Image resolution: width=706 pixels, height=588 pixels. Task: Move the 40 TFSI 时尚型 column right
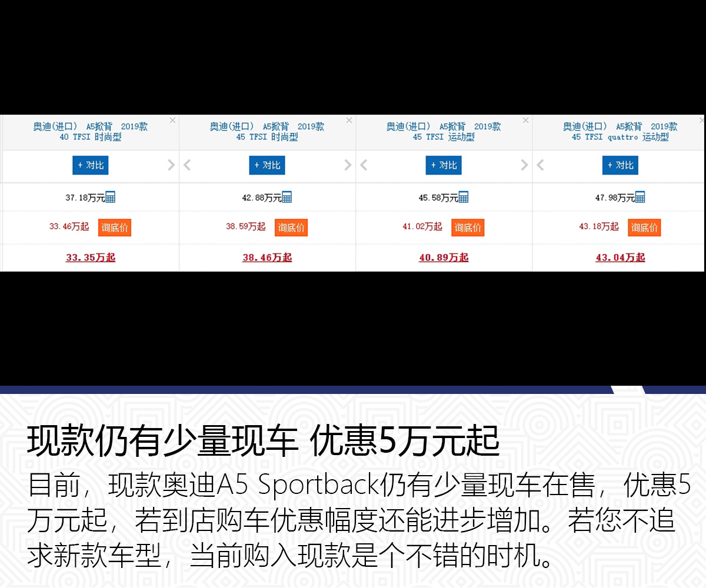pyautogui.click(x=171, y=165)
